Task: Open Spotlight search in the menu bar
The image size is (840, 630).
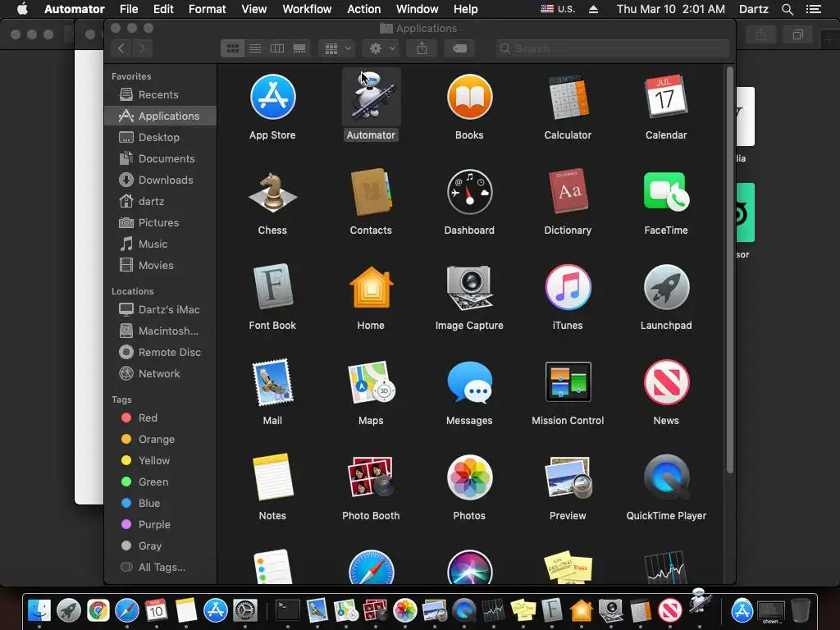Action: tap(787, 9)
